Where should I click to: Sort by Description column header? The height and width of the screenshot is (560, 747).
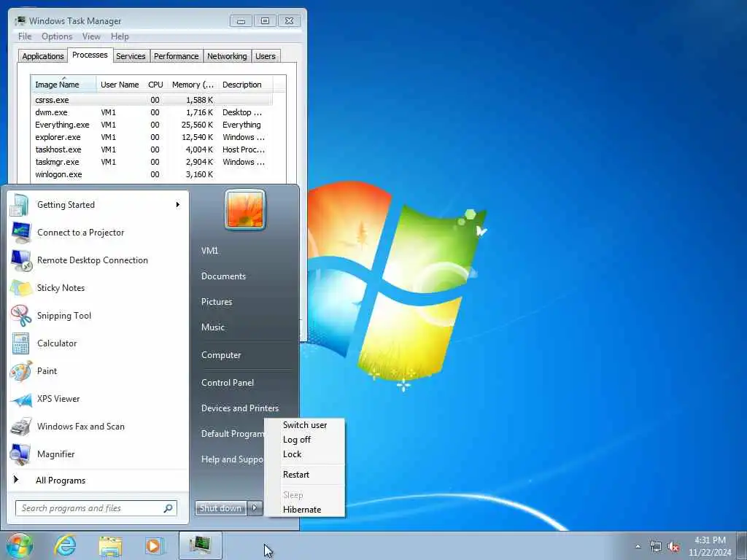(245, 85)
